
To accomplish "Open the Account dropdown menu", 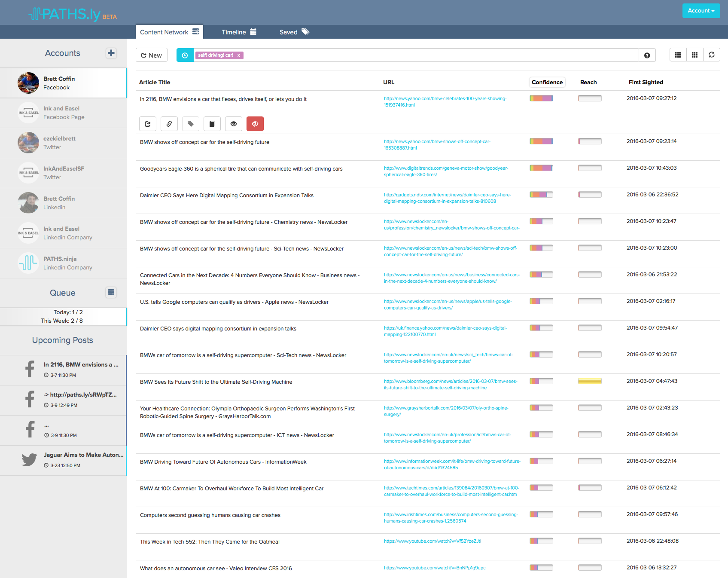I will pos(701,11).
